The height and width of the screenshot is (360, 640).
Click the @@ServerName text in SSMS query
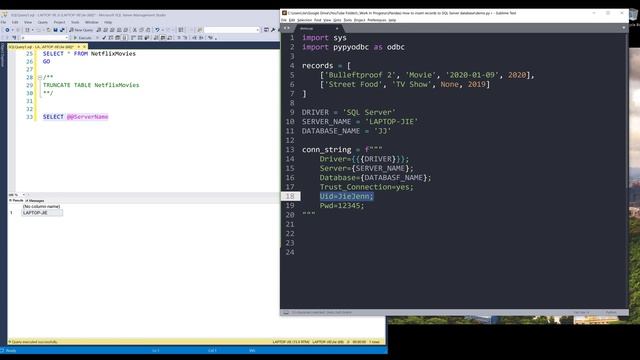coord(87,117)
